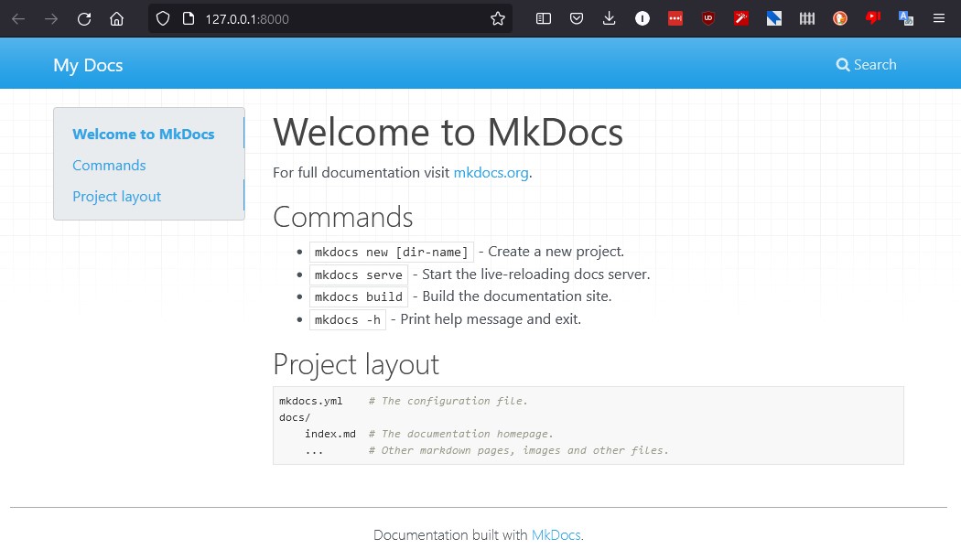The image size is (961, 560).
Task: Reload the current page
Action: point(84,18)
